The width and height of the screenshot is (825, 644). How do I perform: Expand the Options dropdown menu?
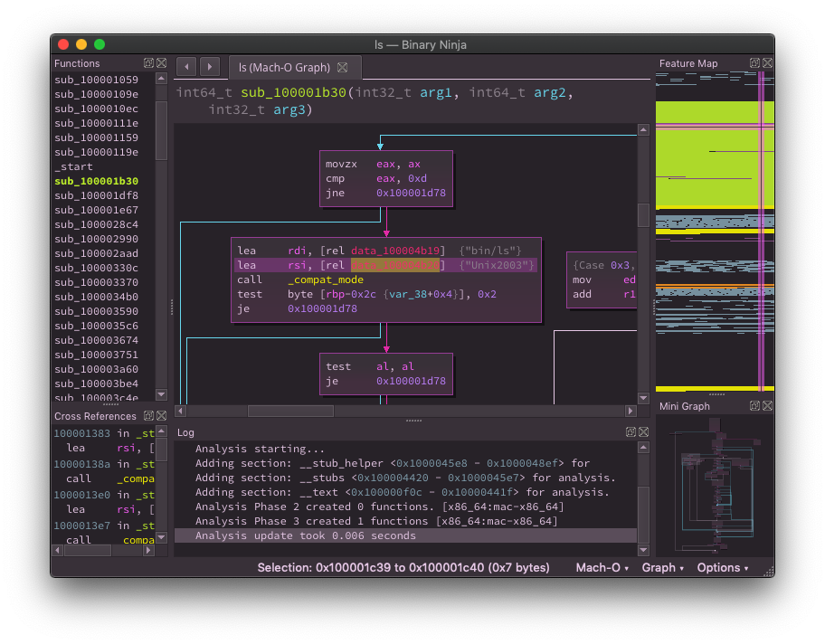click(x=722, y=568)
